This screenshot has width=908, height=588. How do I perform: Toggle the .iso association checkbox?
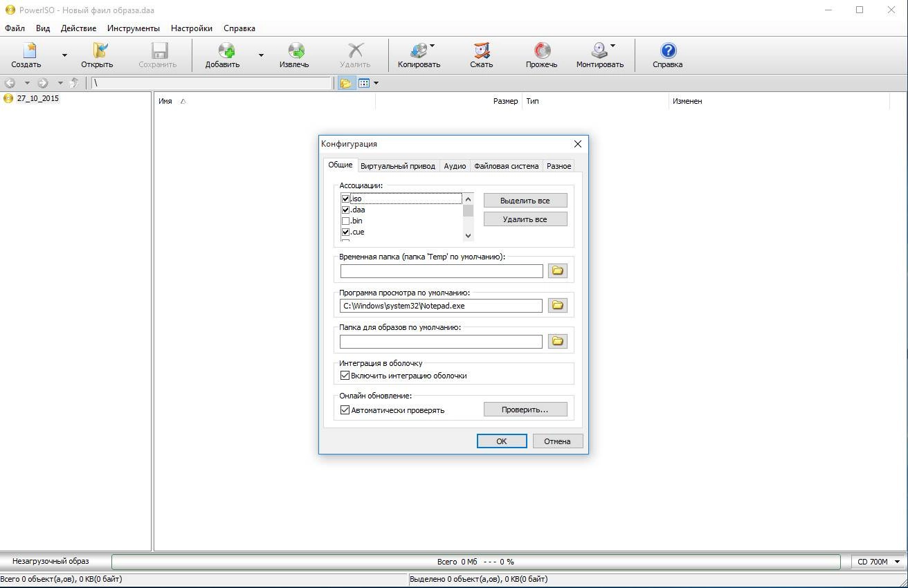[x=345, y=199]
